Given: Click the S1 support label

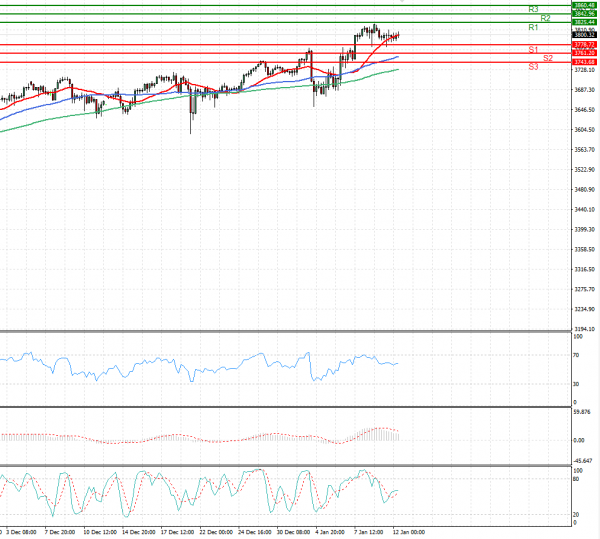Looking at the screenshot, I should point(533,50).
